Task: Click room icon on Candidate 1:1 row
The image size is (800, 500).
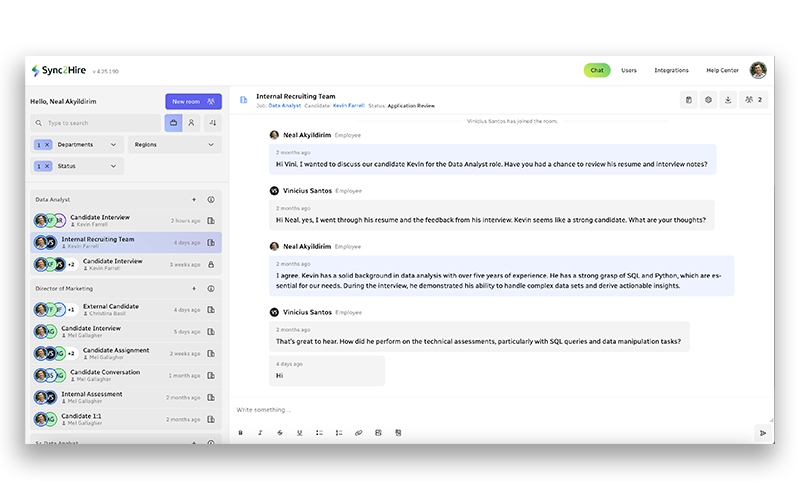Action: tap(211, 419)
